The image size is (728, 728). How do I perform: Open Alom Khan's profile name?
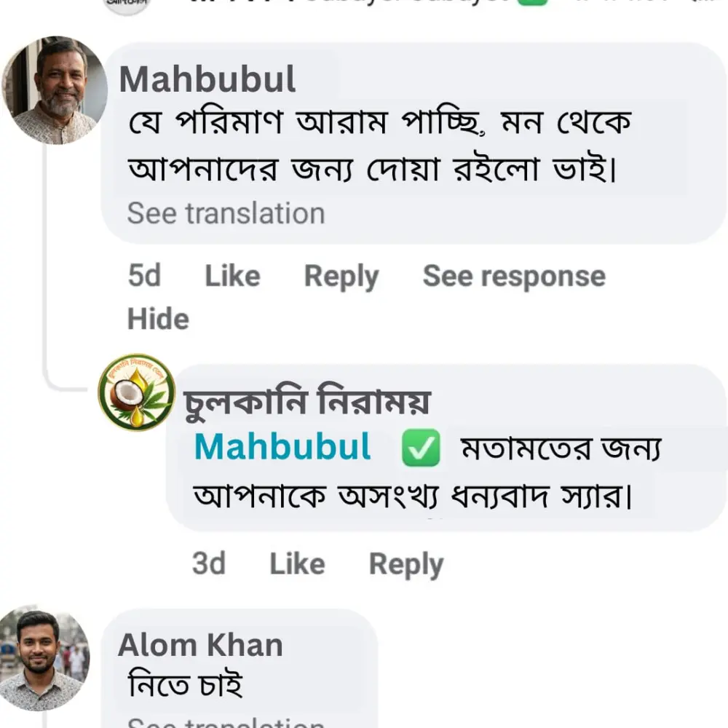coord(200,645)
